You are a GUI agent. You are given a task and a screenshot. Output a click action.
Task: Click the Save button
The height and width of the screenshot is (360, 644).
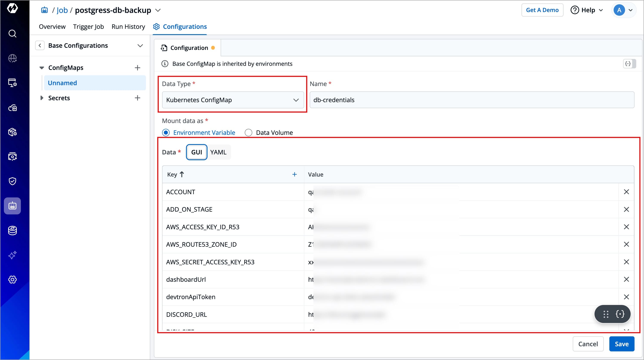click(x=621, y=344)
